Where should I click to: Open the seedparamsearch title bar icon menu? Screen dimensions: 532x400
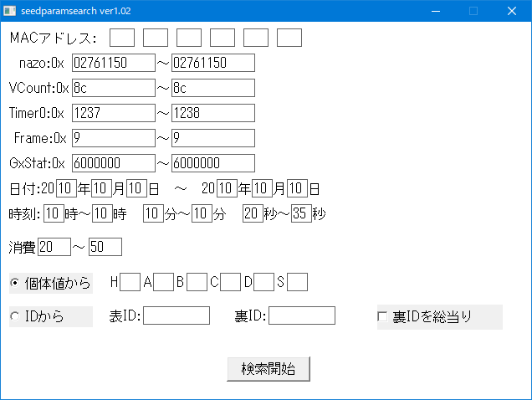[x=9, y=11]
